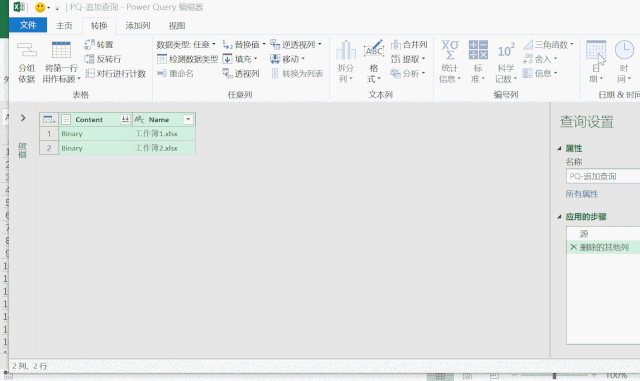The width and height of the screenshot is (640, 381).
Task: Open the 所有属性 link
Action: 582,194
